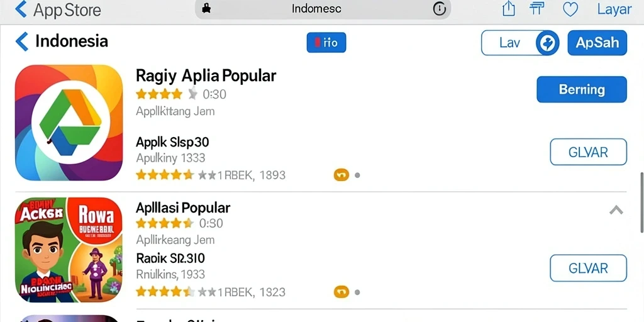This screenshot has width=644, height=322.
Task: Tap the share icon in top bar
Action: point(508,9)
